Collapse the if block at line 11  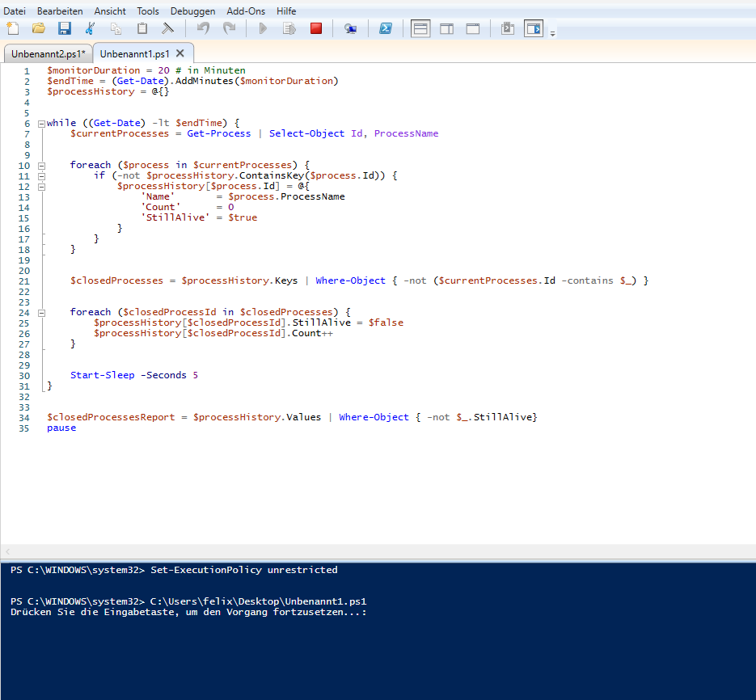point(41,176)
